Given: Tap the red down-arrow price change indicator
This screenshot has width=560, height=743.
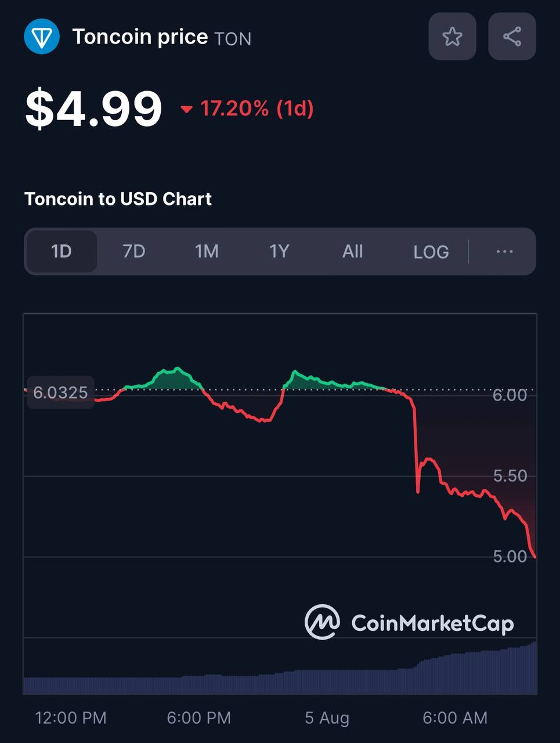Looking at the screenshot, I should pos(186,109).
